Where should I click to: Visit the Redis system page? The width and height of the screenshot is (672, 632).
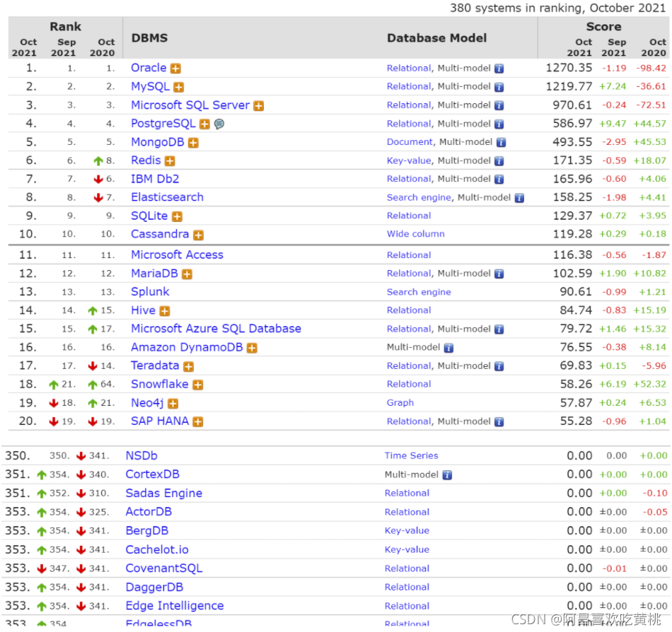pos(146,160)
